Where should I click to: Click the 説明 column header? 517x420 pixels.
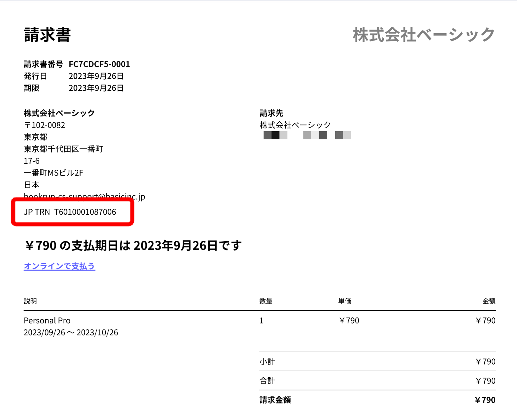point(30,301)
